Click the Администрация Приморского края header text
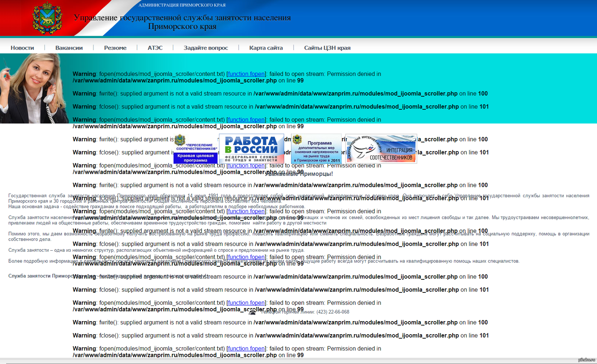The width and height of the screenshot is (597, 364). 182,5
